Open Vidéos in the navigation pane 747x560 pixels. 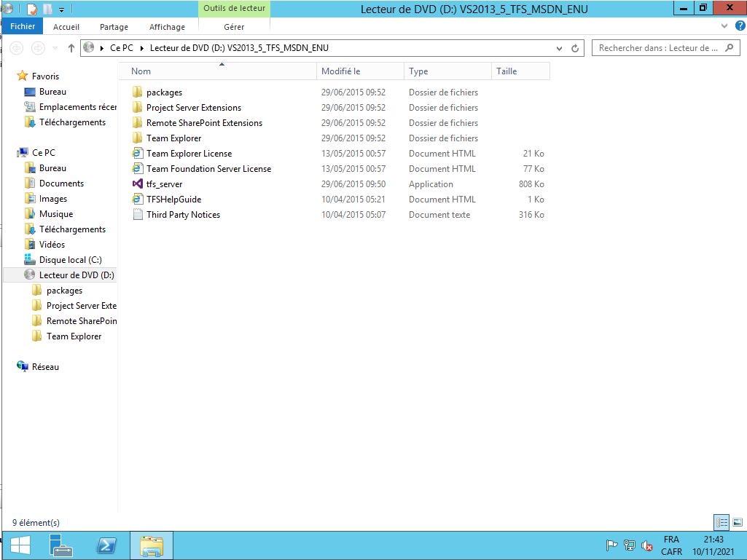[52, 244]
